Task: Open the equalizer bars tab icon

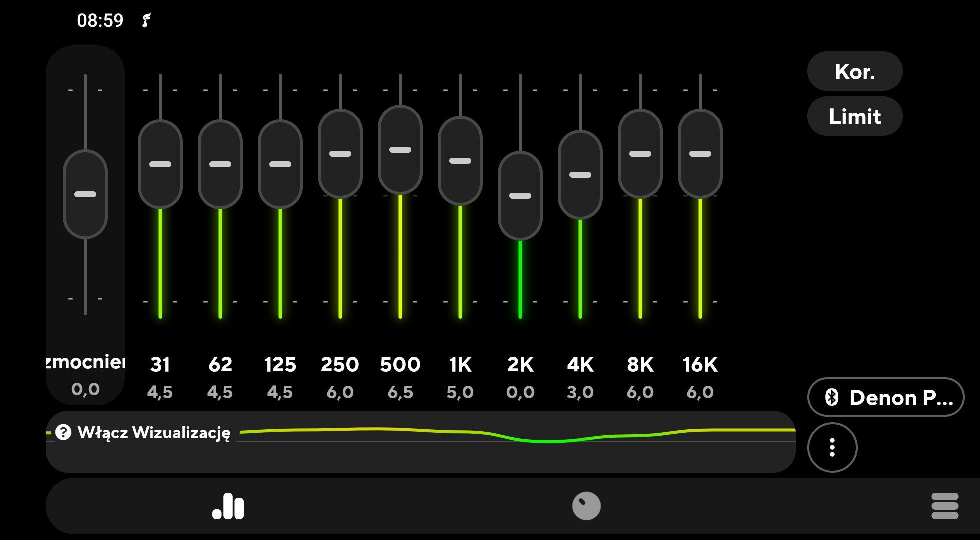Action: pos(228,506)
